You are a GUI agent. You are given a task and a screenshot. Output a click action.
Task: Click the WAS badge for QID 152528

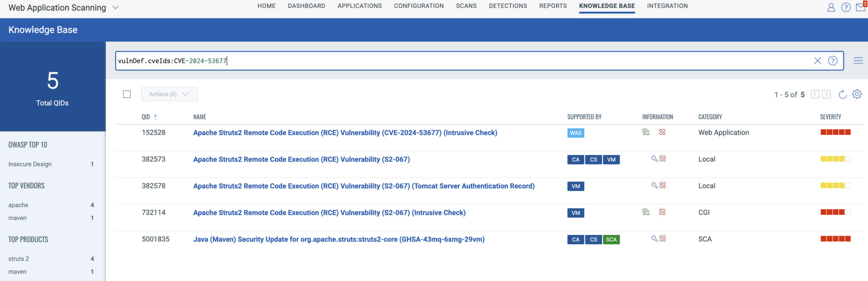point(576,133)
